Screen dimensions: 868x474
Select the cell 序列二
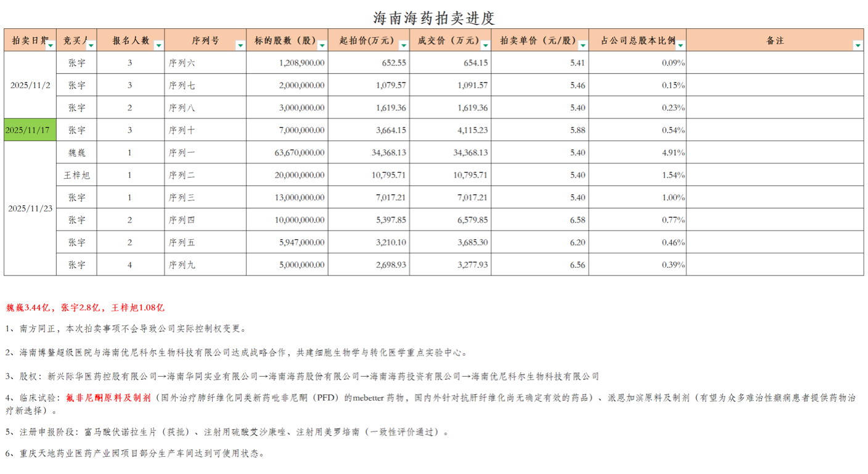tap(205, 175)
